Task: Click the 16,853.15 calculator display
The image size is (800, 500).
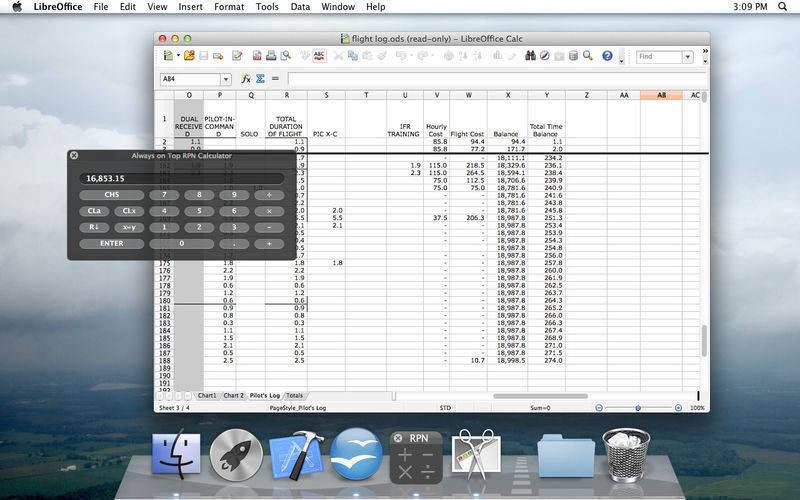Action: 182,178
